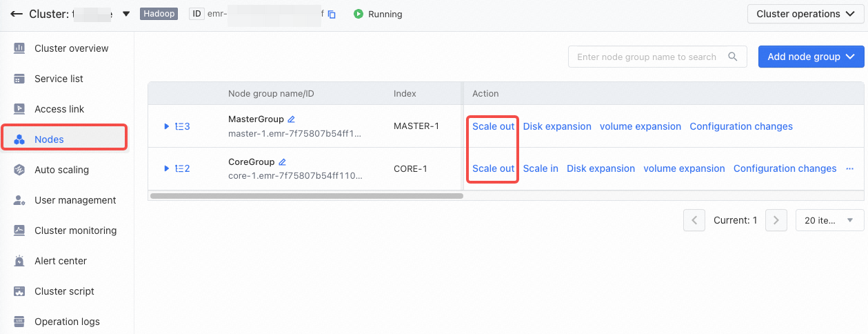This screenshot has height=334, width=868.
Task: Click the CORE-1 index cell
Action: coord(412,168)
